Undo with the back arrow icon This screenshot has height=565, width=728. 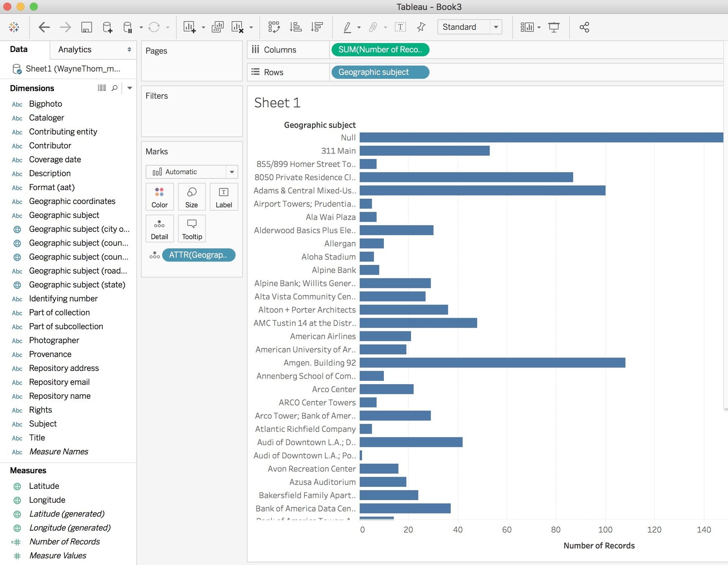[44, 27]
